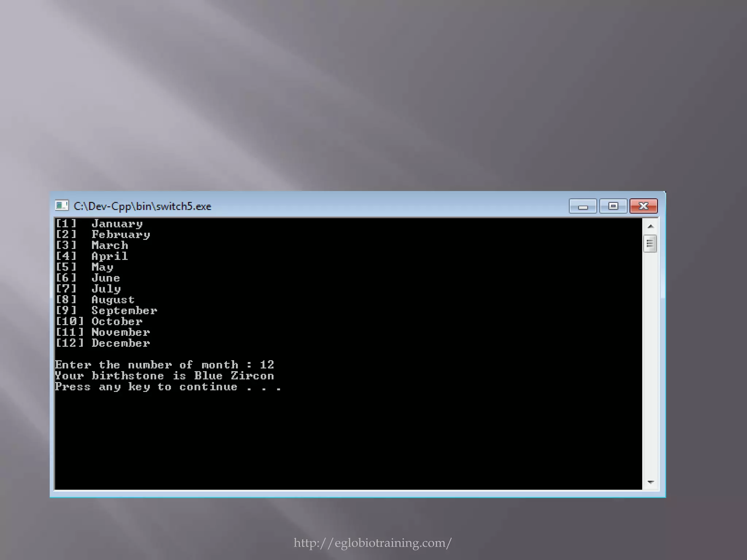Minimize the switch5.exe console window
Viewport: 747px width, 560px height.
point(582,206)
